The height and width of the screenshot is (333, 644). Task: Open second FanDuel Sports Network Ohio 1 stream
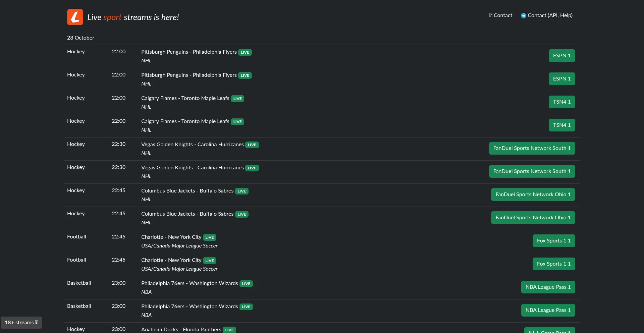tap(533, 218)
